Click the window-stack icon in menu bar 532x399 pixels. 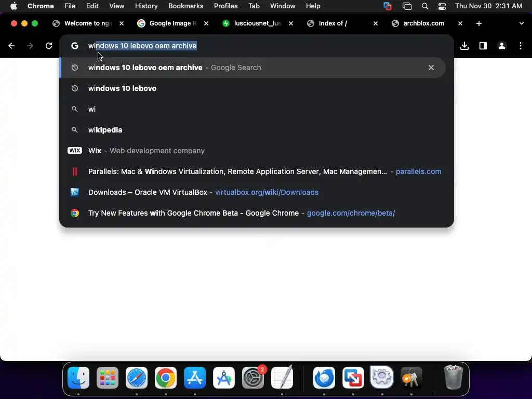coord(407,6)
